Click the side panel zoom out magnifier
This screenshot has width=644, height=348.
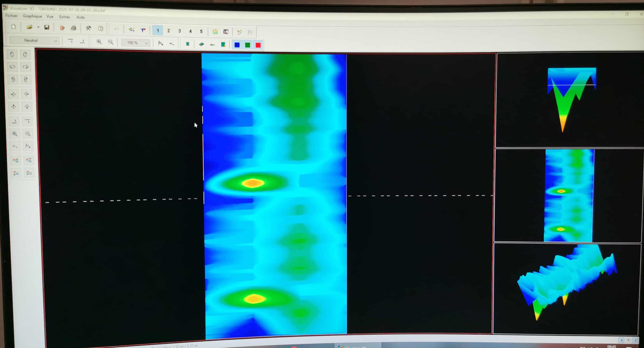(x=28, y=134)
